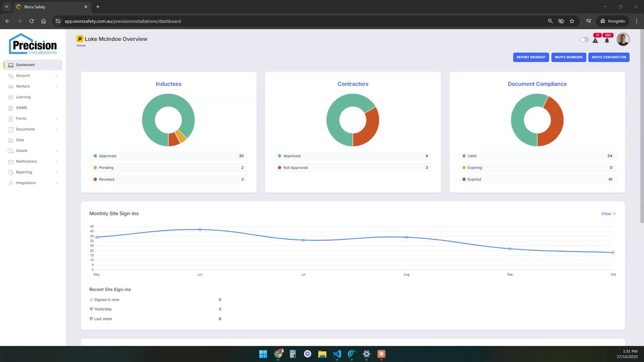Open the Sites sidebar icon

tap(11, 140)
